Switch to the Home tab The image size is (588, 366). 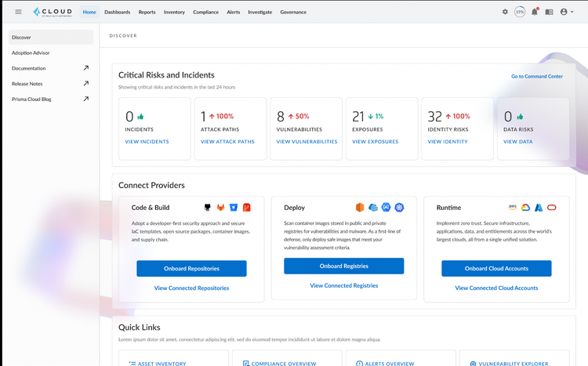click(89, 12)
